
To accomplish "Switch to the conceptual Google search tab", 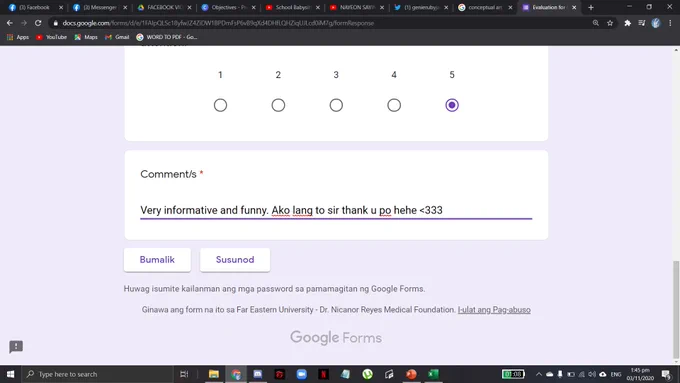I will [x=484, y=7].
